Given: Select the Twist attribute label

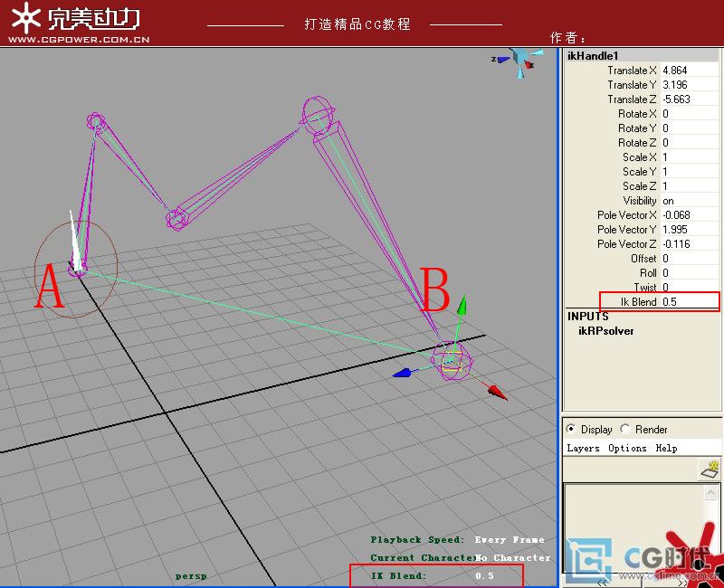Looking at the screenshot, I should (645, 287).
